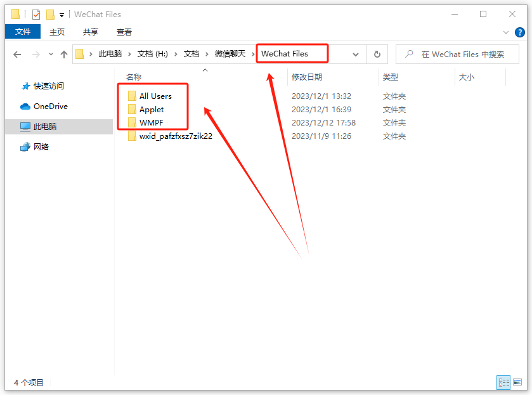Switch to large icons view in status bar
The width and height of the screenshot is (532, 395).
(x=517, y=382)
